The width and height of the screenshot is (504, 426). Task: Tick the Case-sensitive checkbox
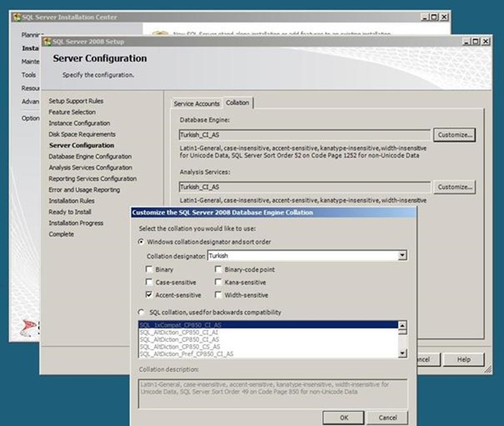pos(149,282)
